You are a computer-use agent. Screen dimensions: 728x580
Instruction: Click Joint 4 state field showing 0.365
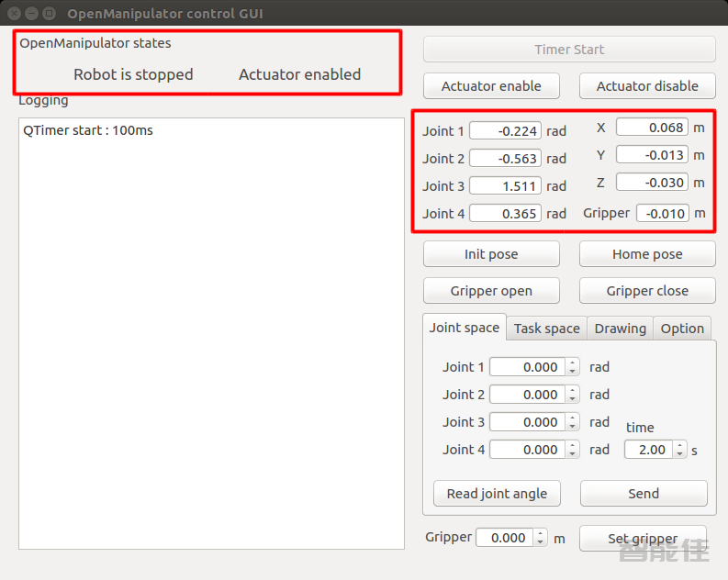click(505, 213)
